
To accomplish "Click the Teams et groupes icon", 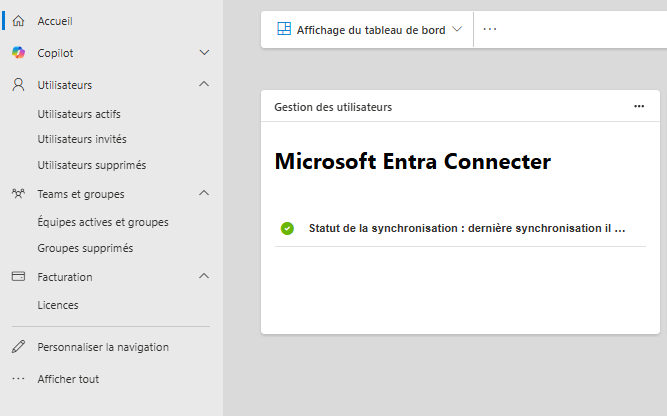I will pos(18,194).
